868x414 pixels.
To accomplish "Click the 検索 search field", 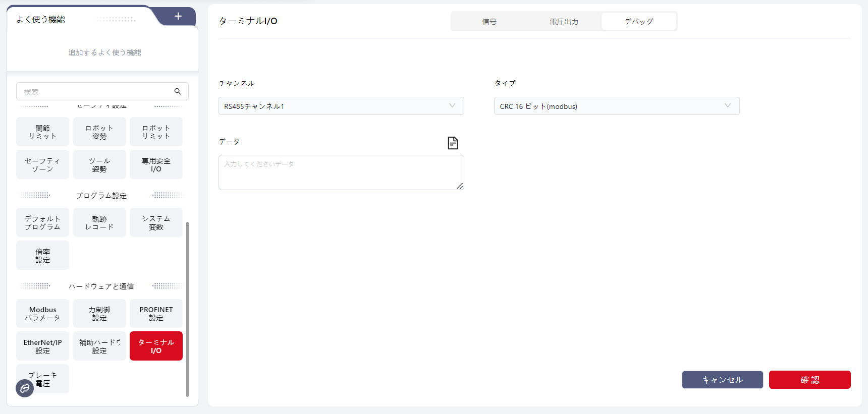I will [96, 92].
